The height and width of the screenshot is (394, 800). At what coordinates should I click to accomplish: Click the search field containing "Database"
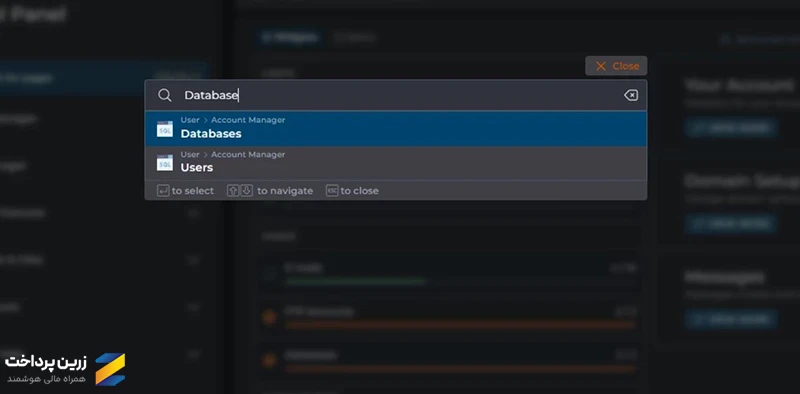tap(395, 95)
